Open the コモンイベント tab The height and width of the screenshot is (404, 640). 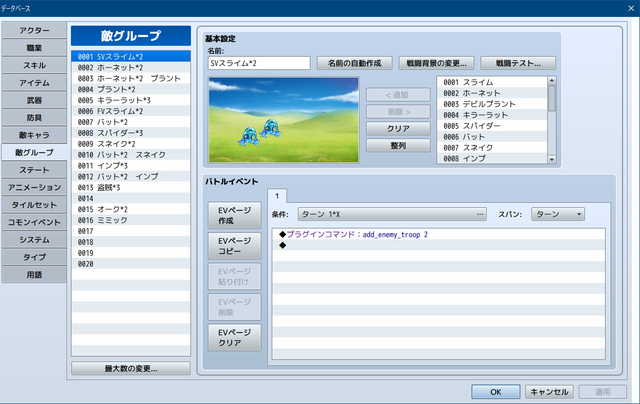[x=34, y=222]
